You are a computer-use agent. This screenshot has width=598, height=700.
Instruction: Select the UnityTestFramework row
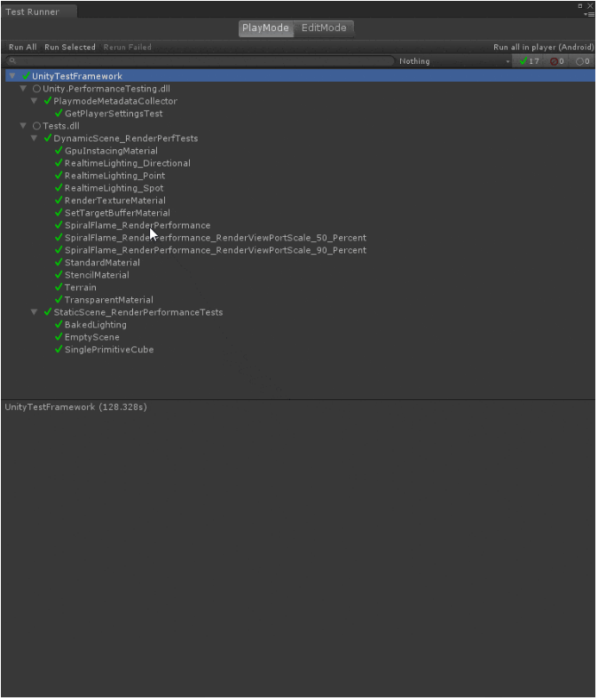coord(300,76)
